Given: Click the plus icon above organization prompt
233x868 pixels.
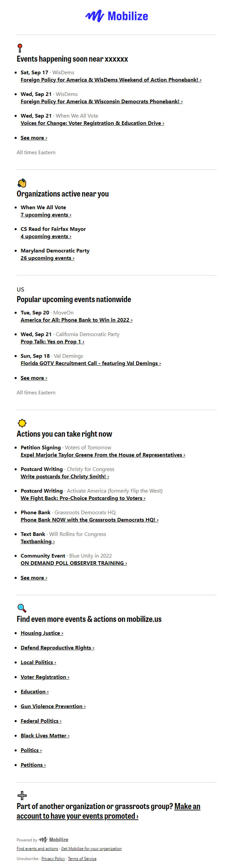Looking at the screenshot, I should click(x=22, y=795).
